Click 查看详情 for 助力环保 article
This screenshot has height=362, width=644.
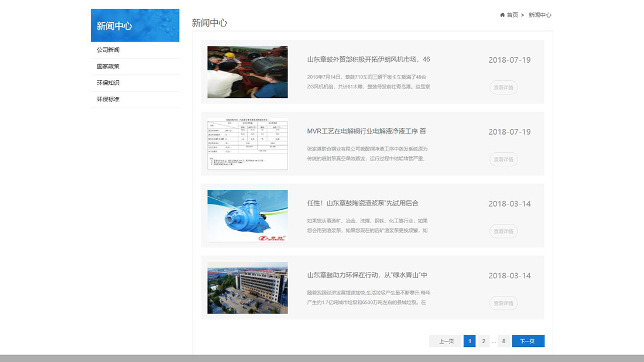tap(503, 303)
